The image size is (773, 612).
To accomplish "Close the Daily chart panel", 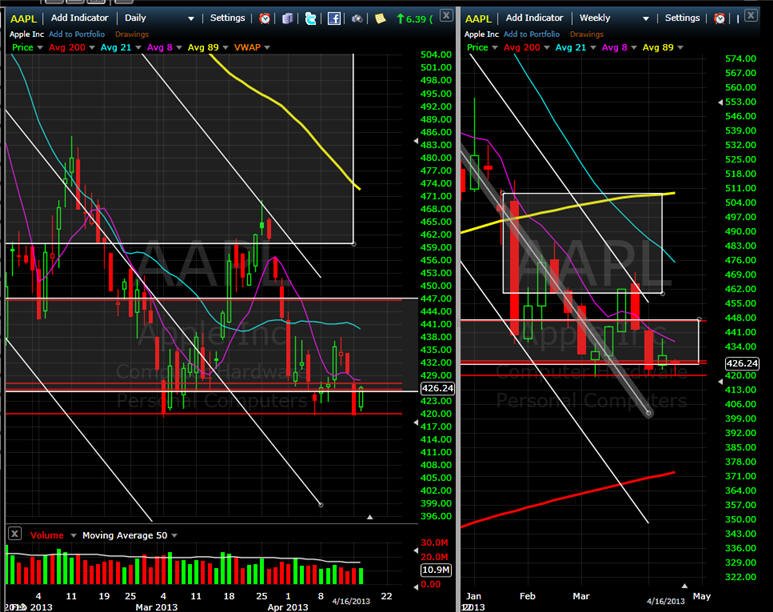I will pyautogui.click(x=446, y=15).
